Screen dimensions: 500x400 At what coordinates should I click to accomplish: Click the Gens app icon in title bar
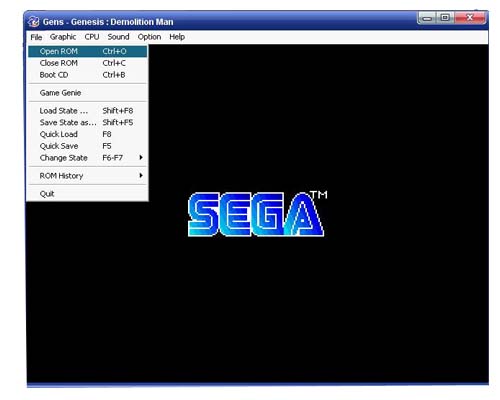(x=34, y=22)
